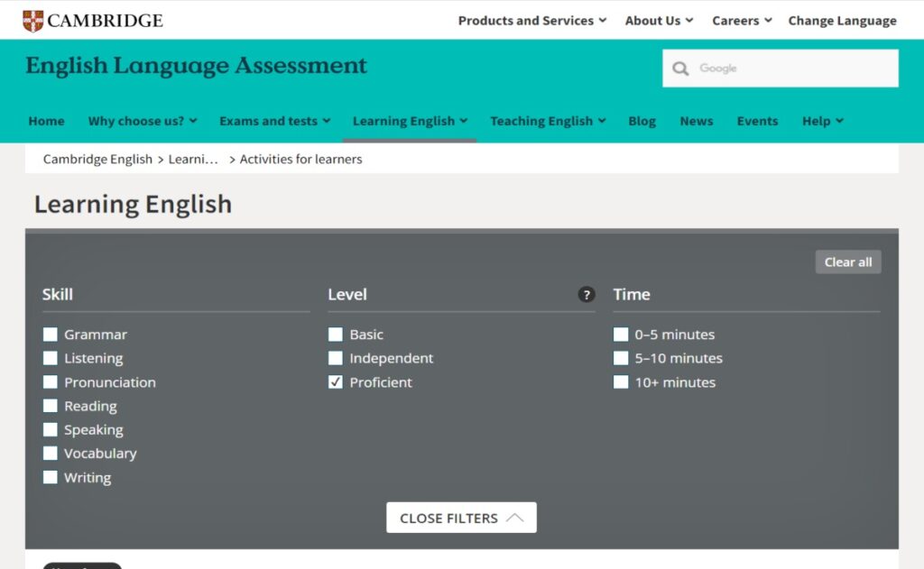Open the News nav item
Screen dimensions: 924x569
tap(697, 121)
